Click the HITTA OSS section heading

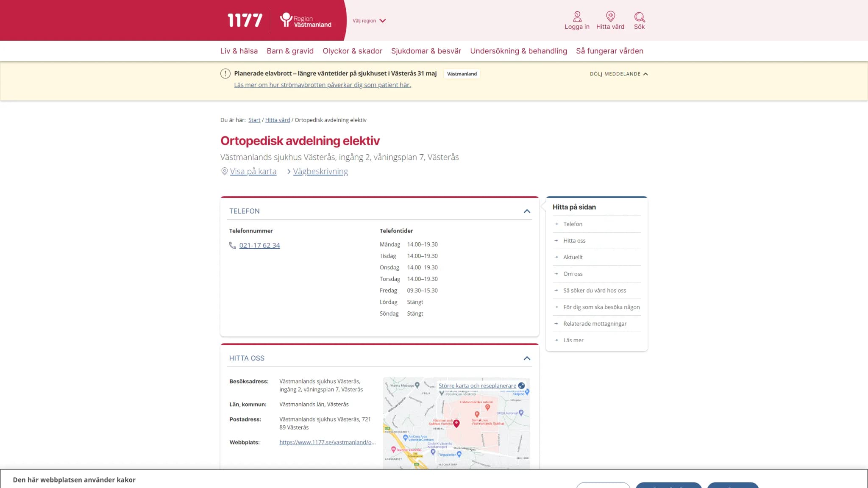click(247, 358)
